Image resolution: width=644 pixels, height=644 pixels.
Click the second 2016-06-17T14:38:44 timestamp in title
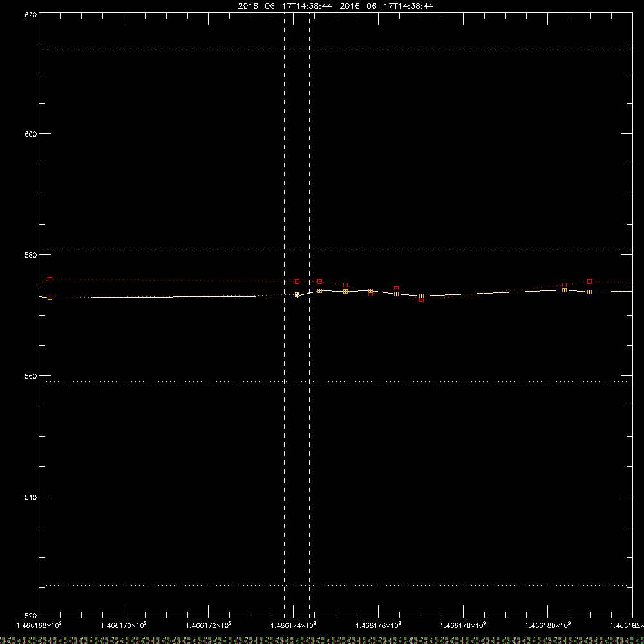386,6
